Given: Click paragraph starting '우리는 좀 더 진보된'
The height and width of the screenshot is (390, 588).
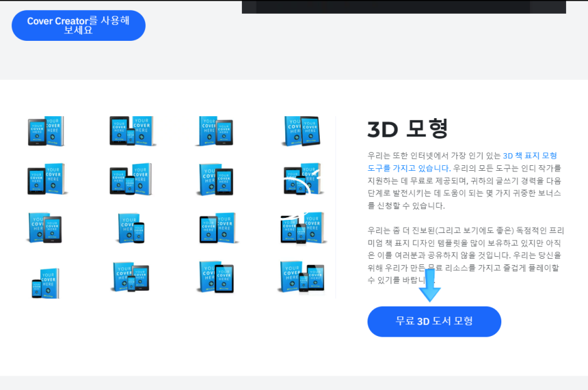Looking at the screenshot, I should (x=465, y=255).
